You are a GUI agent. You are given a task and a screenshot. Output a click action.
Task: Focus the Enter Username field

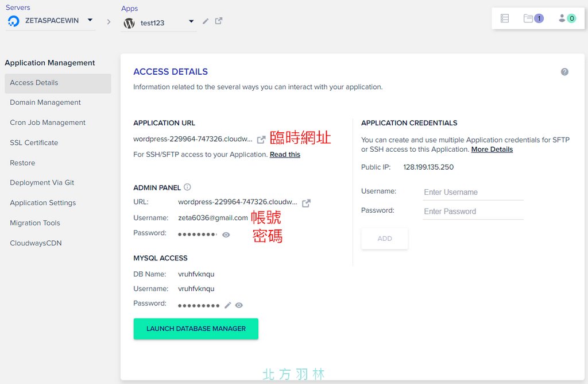473,193
